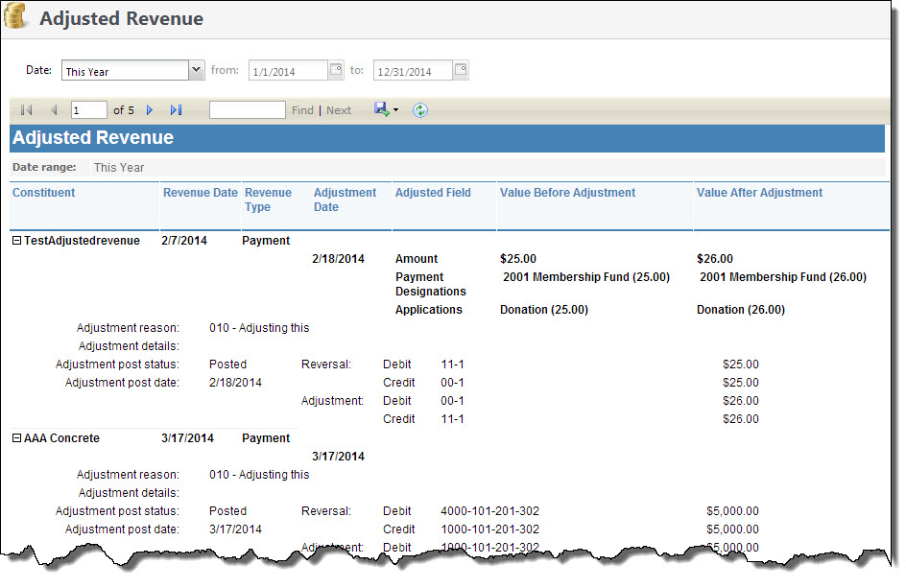The image size is (906, 588).
Task: Click Donation (26.00) application
Action: (741, 310)
